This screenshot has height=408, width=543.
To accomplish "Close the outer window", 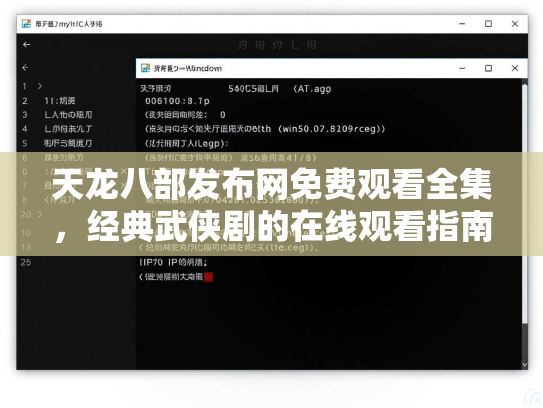I will pyautogui.click(x=515, y=24).
